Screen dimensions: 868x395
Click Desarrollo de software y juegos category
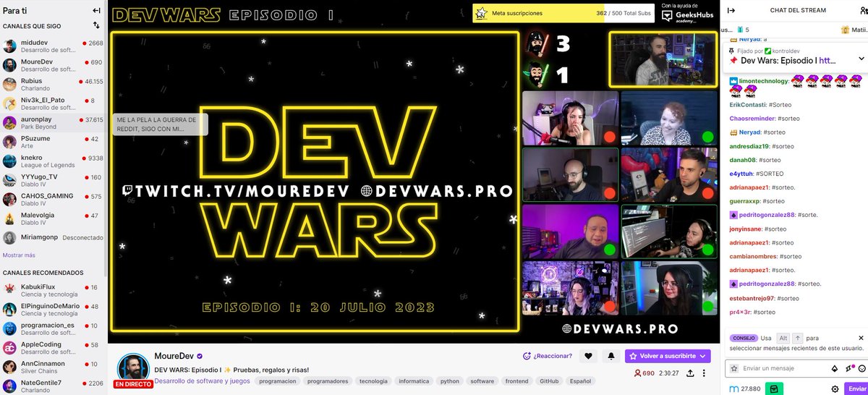[200, 381]
